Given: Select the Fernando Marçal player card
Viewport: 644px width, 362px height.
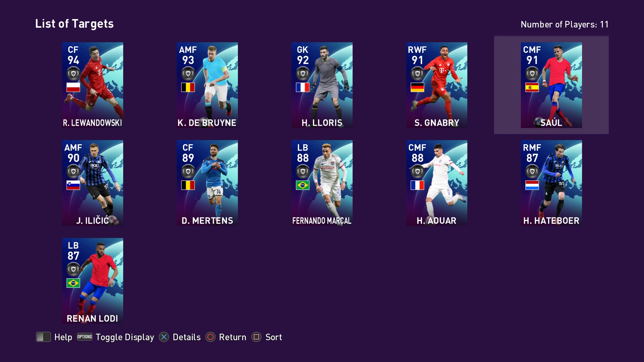Looking at the screenshot, I should pos(322,183).
